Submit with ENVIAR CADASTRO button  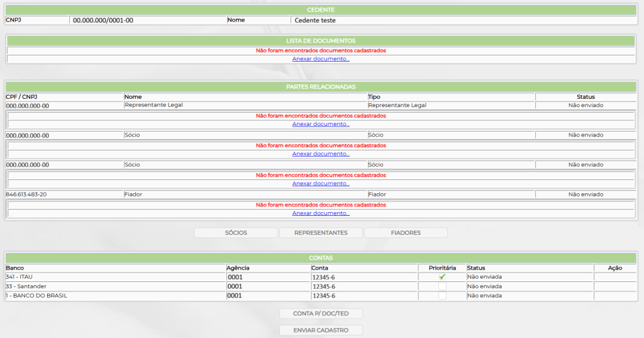click(321, 330)
